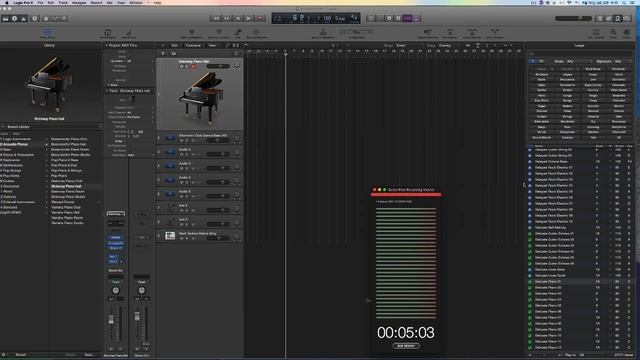Screen dimensions: 640x360
Task: Solo the Audio 3 track
Action: click(187, 168)
